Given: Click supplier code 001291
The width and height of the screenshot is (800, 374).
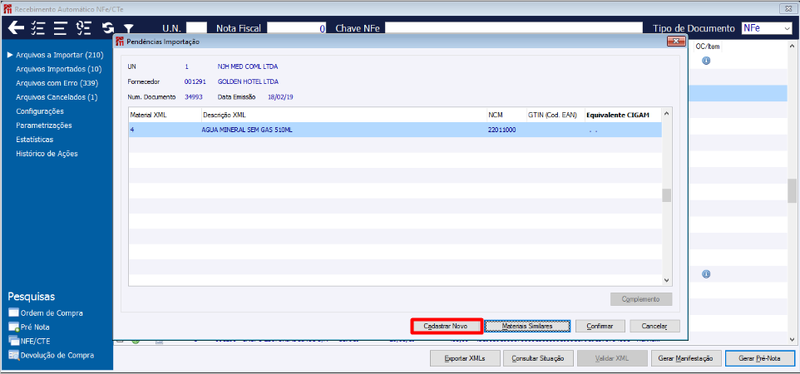Looking at the screenshot, I should (x=194, y=82).
